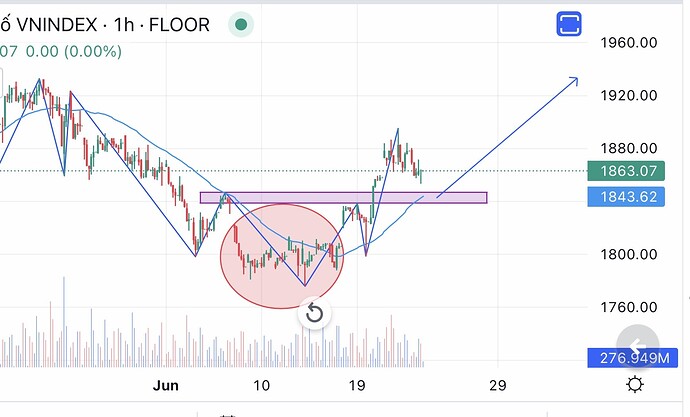Screen dimensions: 690x417
Task: Click the green 1863.07 price label
Action: pyautogui.click(x=626, y=171)
